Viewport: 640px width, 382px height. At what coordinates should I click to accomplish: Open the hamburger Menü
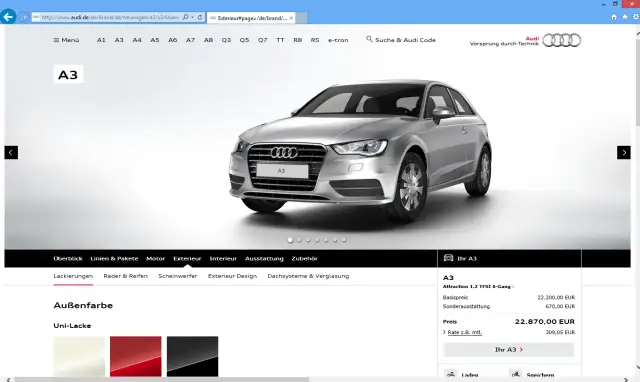click(x=66, y=40)
